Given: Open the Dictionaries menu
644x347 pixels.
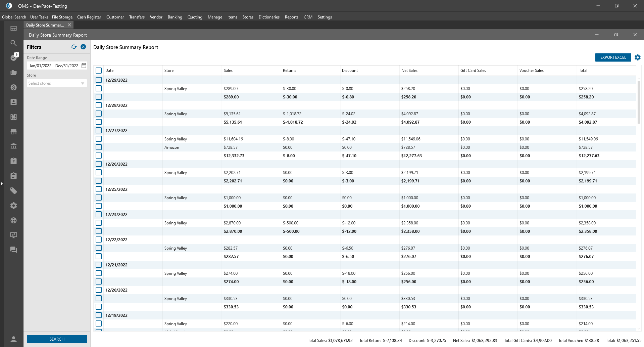Looking at the screenshot, I should pyautogui.click(x=269, y=17).
